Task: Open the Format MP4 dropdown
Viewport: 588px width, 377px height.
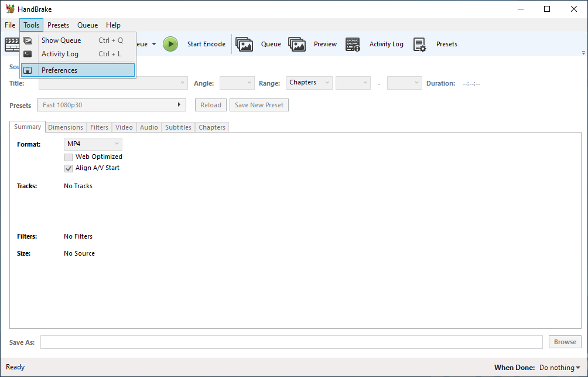Action: pyautogui.click(x=93, y=144)
